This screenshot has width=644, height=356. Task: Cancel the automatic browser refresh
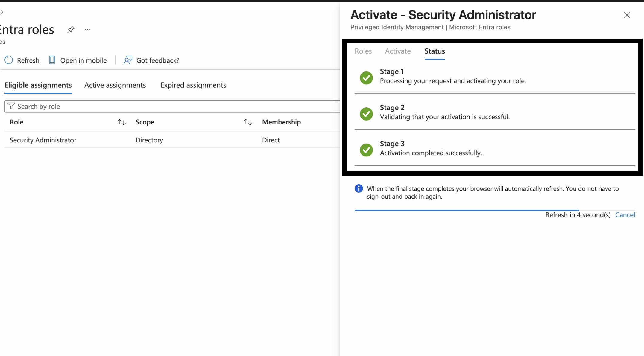click(x=625, y=215)
